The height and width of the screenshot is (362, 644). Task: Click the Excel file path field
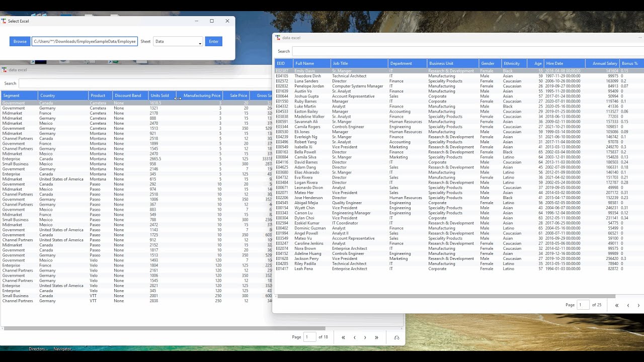(x=85, y=42)
